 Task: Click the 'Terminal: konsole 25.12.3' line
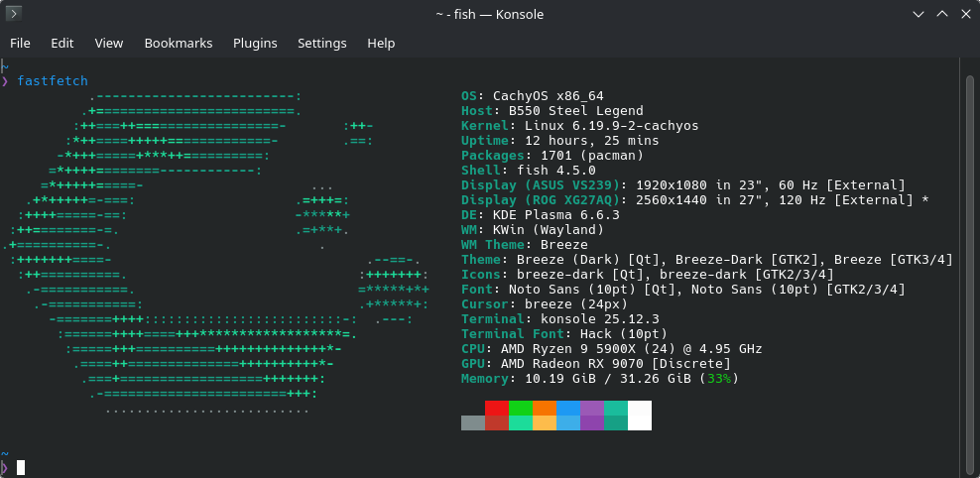pos(560,319)
